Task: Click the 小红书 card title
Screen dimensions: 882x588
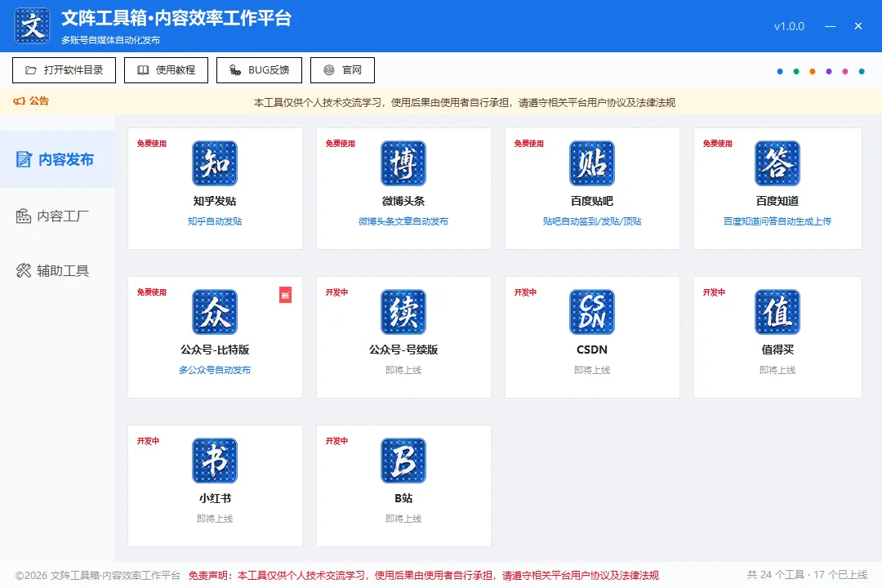Action: (x=215, y=498)
